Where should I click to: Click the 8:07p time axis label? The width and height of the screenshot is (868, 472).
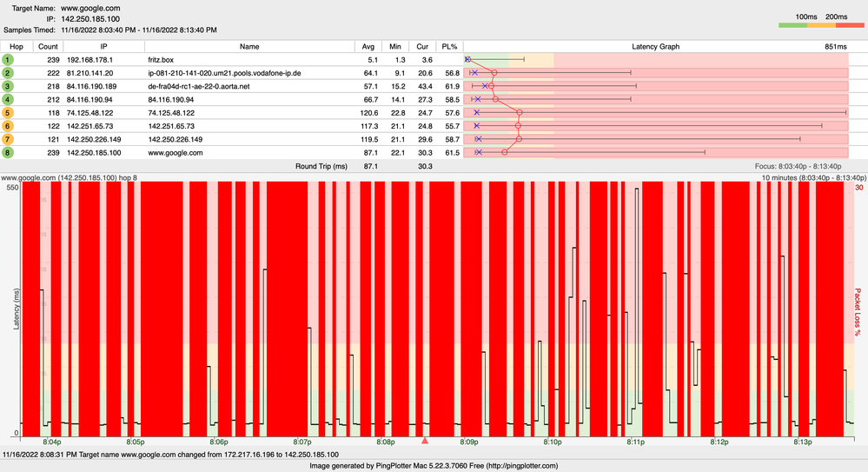[302, 442]
